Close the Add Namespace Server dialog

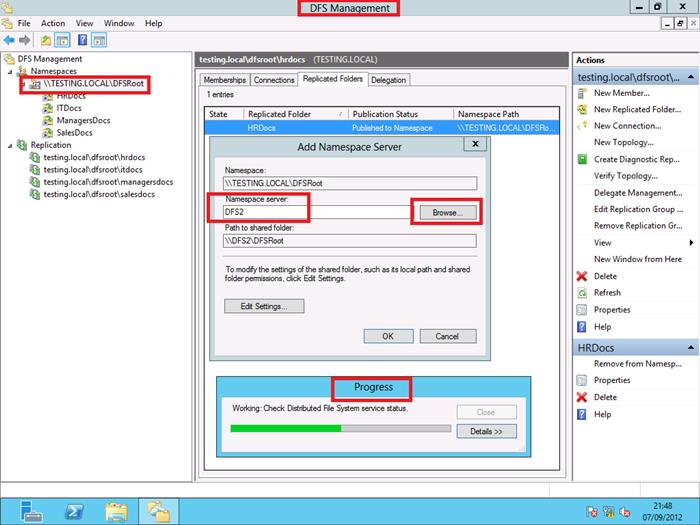coord(475,144)
